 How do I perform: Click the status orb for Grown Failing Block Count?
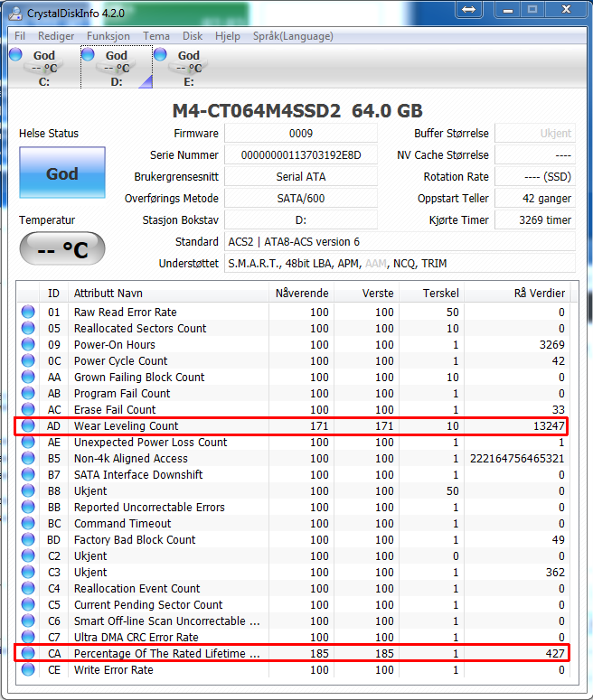pos(28,377)
